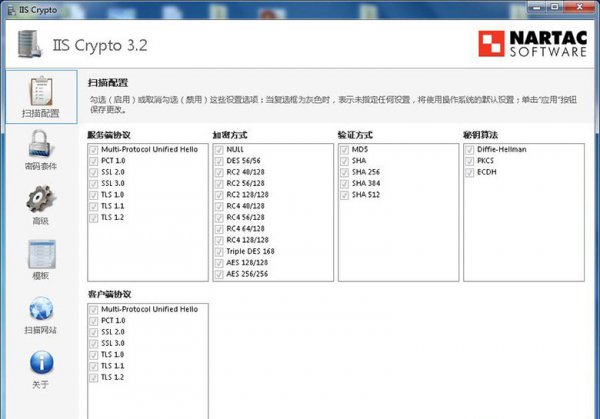Toggle the Triple DES 168 checkbox

pos(219,252)
